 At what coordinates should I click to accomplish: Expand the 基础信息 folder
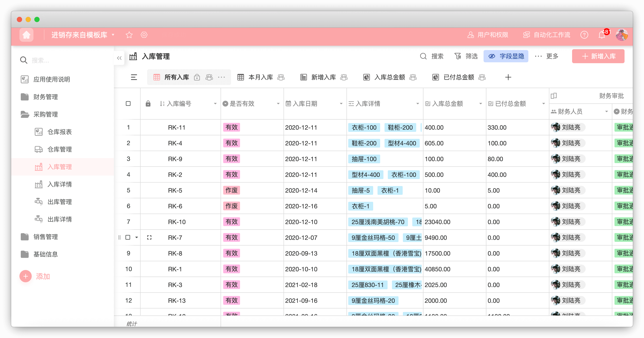63,254
